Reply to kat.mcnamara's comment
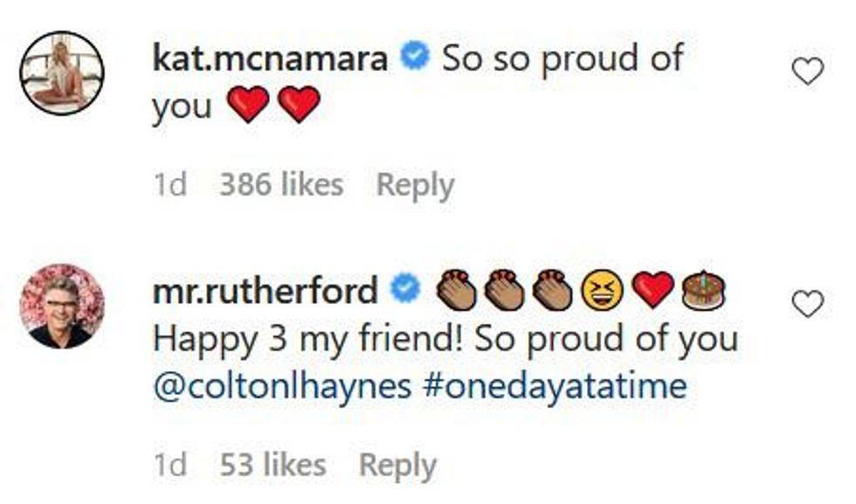 [x=415, y=185]
